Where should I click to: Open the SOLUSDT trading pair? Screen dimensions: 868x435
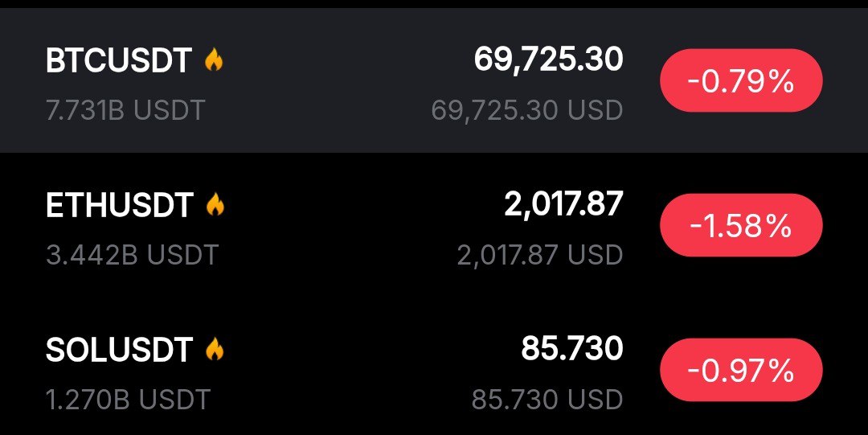pos(119,350)
